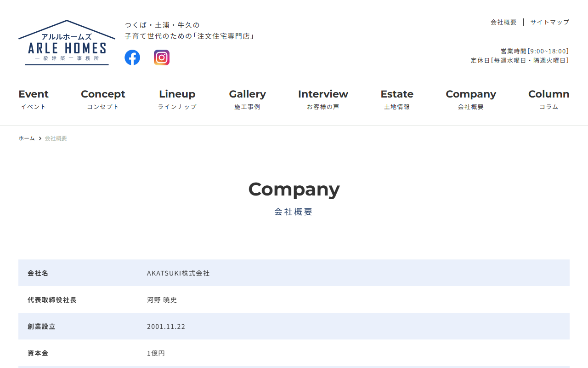Click the founding date 2001.11.22
The width and height of the screenshot is (588, 368).
[x=166, y=327]
